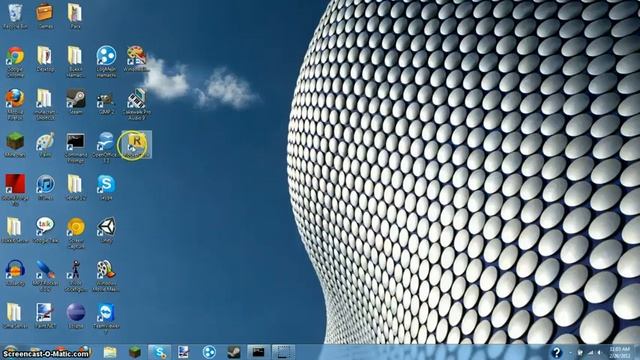Launch the Google Chrome shortcut
This screenshot has width=640, height=360.
[x=15, y=62]
